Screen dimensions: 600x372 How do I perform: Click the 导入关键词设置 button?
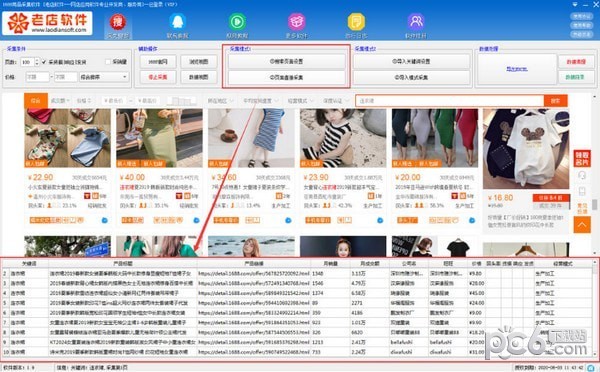pos(411,61)
